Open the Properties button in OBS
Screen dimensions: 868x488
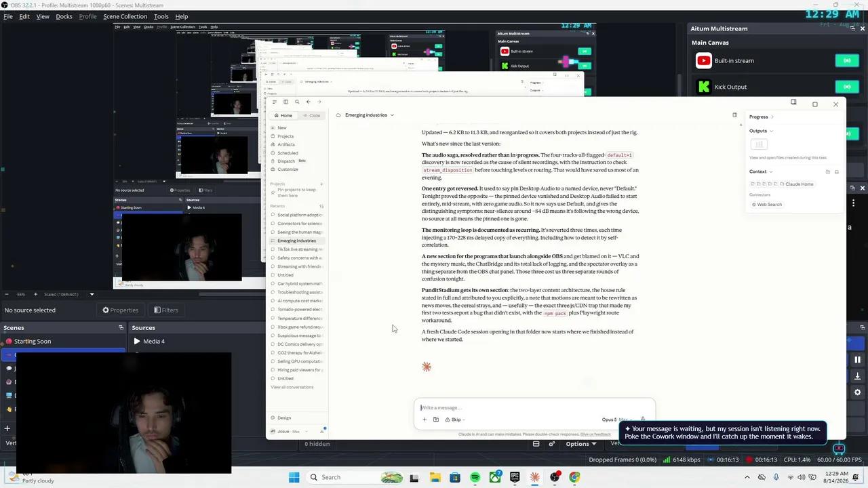coord(121,310)
